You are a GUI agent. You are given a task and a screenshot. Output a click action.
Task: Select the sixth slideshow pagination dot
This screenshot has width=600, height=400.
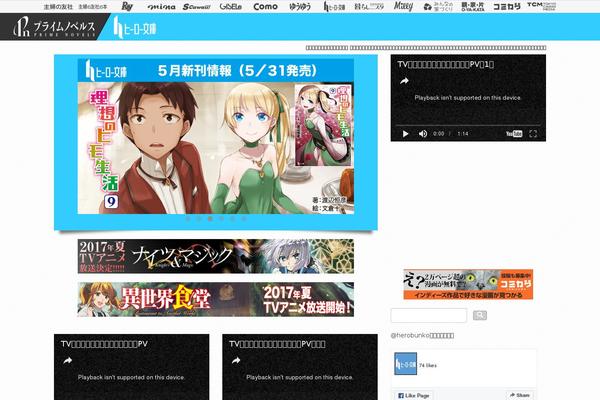click(x=243, y=219)
